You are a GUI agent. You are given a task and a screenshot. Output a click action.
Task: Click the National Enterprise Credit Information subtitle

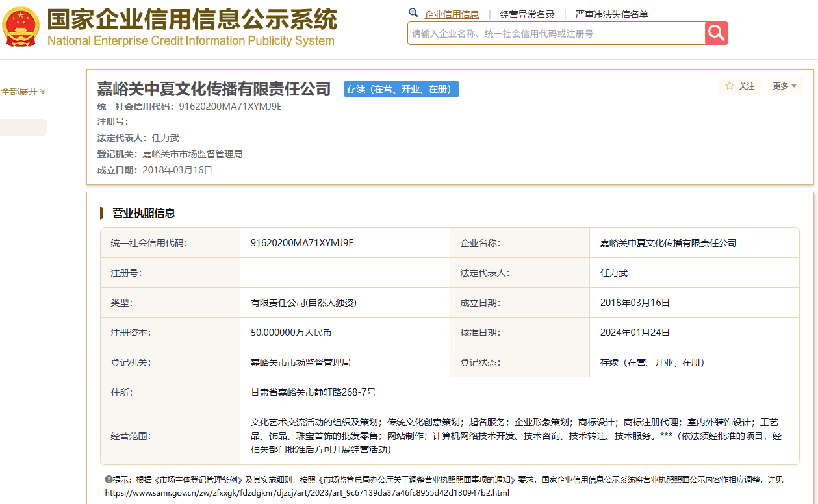[x=191, y=41]
